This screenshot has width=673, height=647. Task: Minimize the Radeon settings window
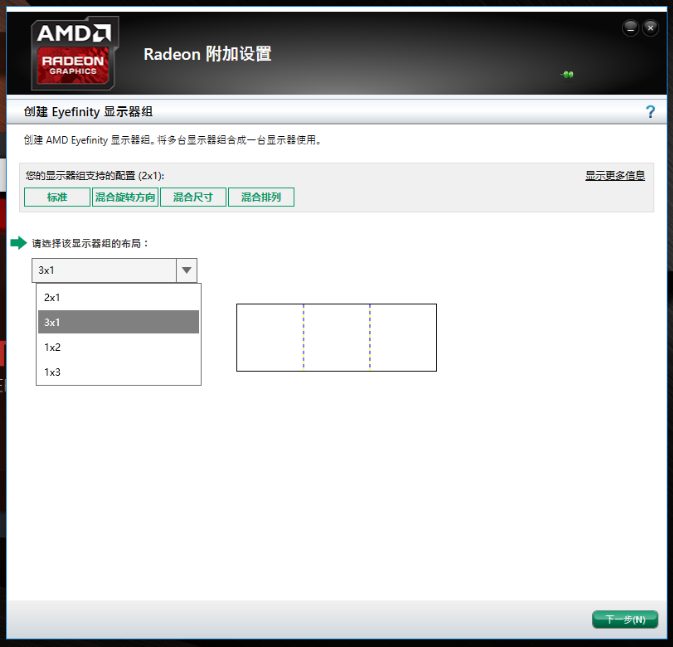630,27
